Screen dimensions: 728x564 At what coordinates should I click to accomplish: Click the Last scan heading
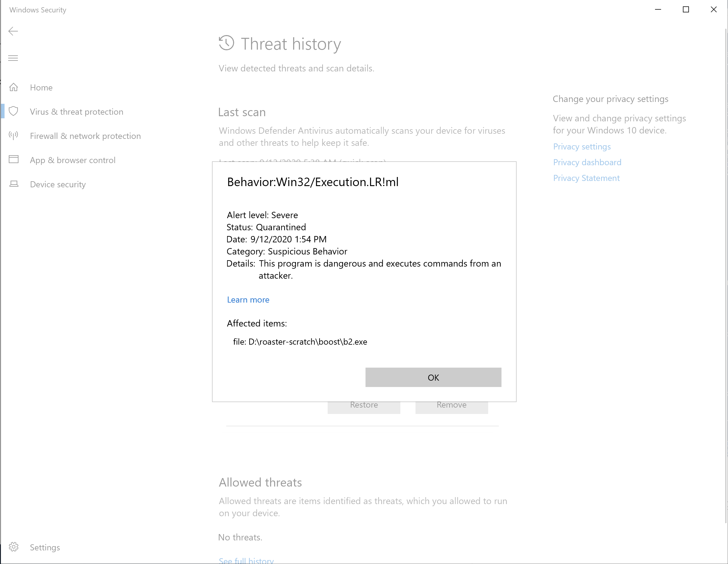click(x=242, y=112)
